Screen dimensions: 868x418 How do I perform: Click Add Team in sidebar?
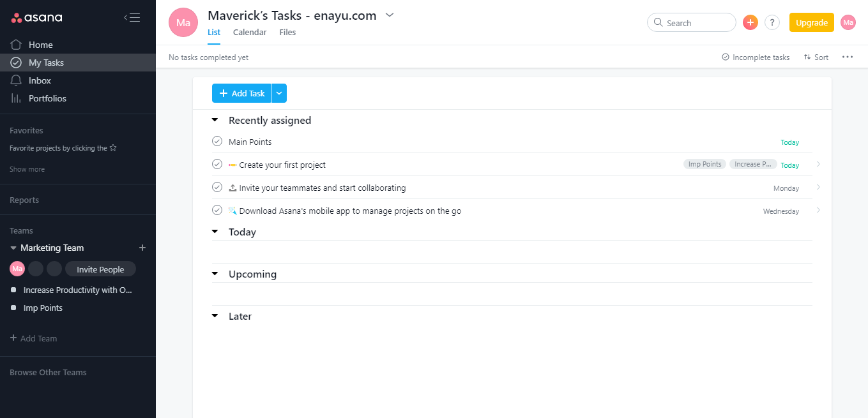pos(33,338)
